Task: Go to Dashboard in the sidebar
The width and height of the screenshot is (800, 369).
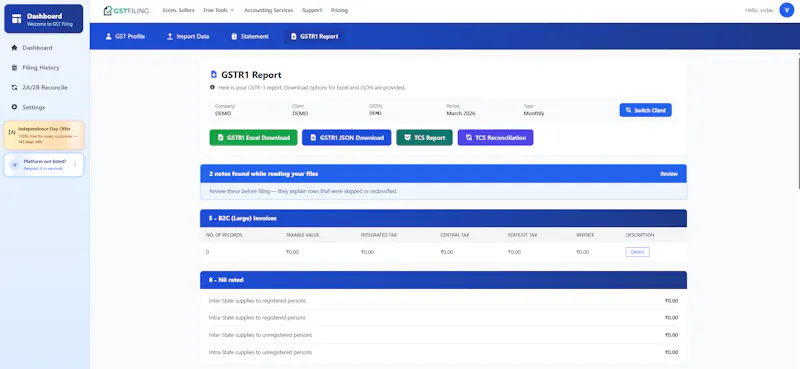Action: pyautogui.click(x=44, y=47)
